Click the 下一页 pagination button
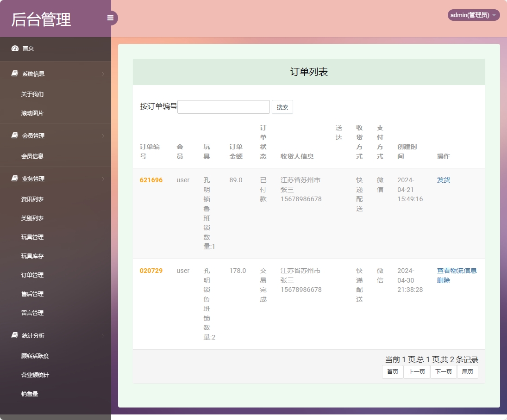Viewport: 507px width, 420px height. (x=443, y=371)
